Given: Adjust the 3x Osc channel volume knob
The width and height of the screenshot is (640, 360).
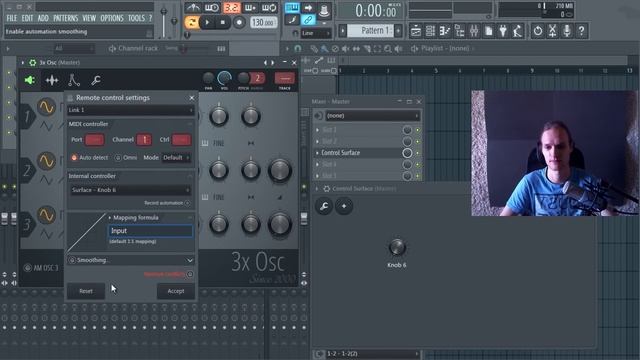Looking at the screenshot, I should point(224,78).
